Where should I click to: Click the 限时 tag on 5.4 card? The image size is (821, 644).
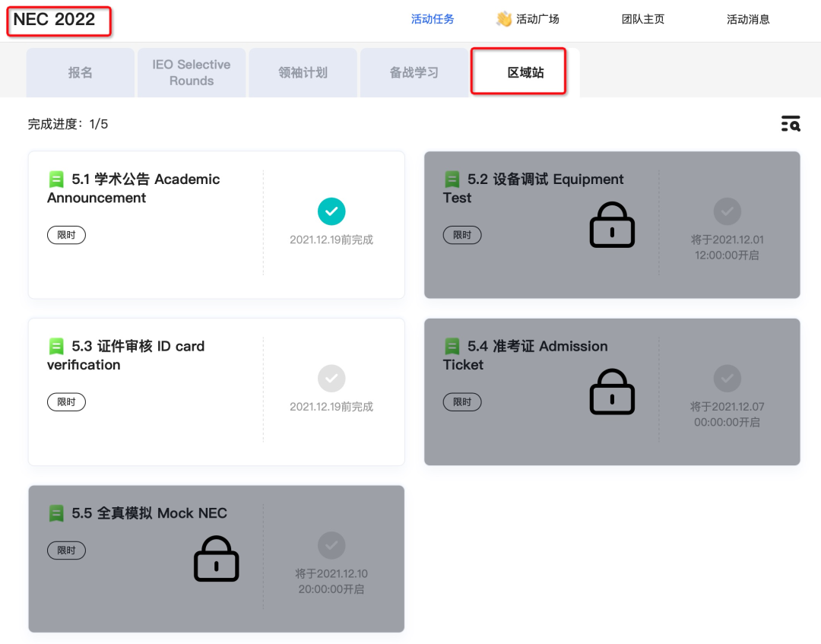point(462,402)
